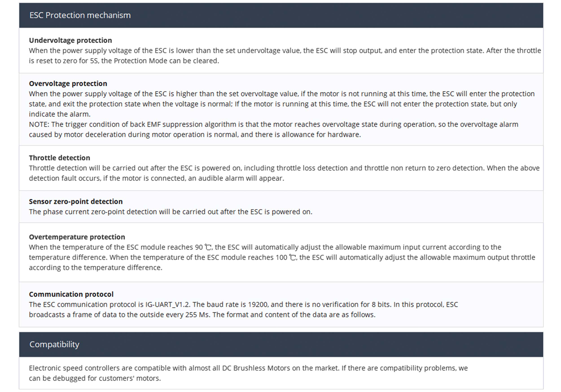Select the Undervoltage protection heading
This screenshot has height=392, width=561.
(x=70, y=40)
